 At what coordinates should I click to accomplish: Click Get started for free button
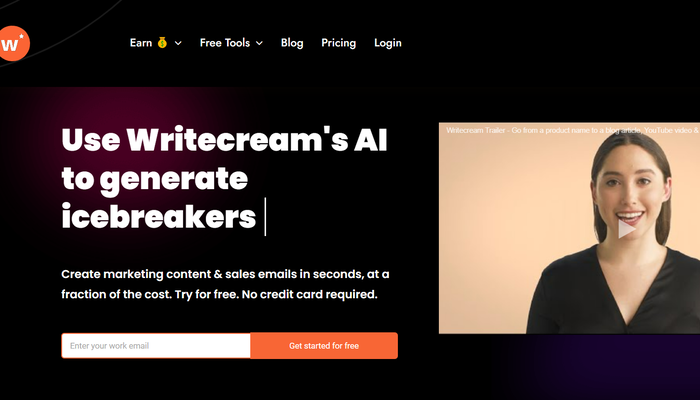click(324, 346)
